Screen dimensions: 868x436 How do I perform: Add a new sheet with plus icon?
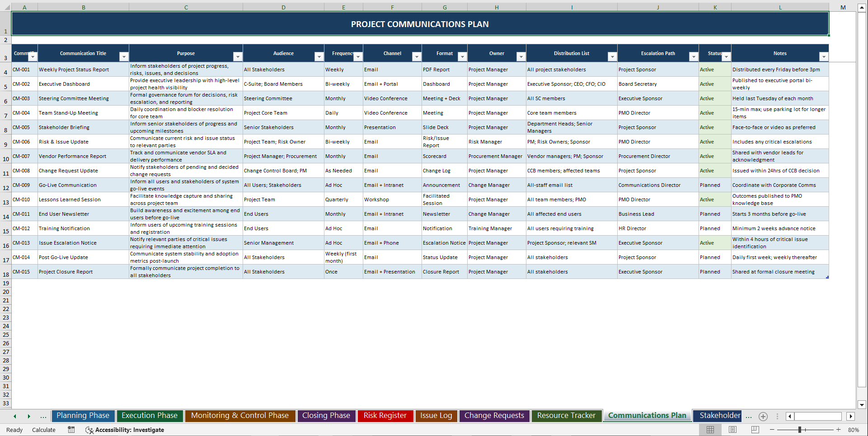click(763, 416)
